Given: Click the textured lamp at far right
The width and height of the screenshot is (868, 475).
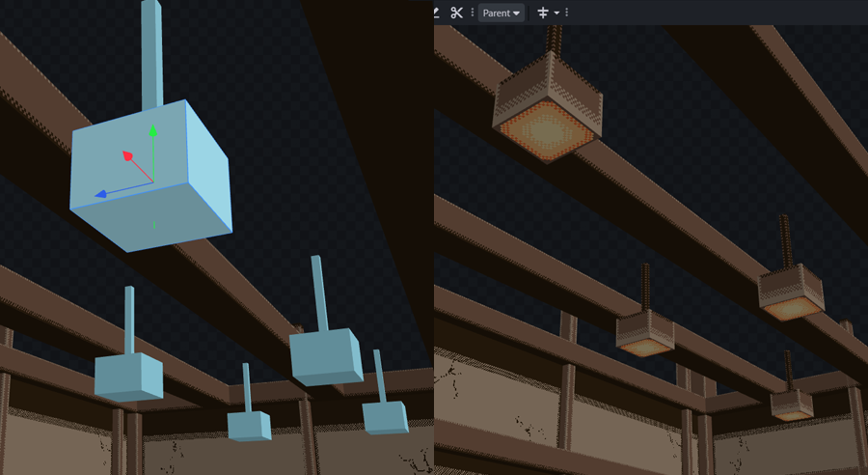Looking at the screenshot, I should [x=791, y=292].
